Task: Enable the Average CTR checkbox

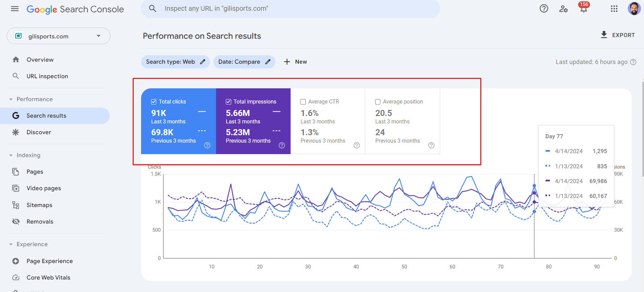Action: coord(303,102)
